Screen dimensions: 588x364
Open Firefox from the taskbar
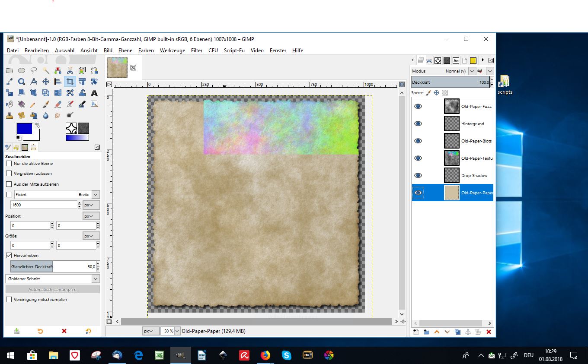tap(265, 355)
